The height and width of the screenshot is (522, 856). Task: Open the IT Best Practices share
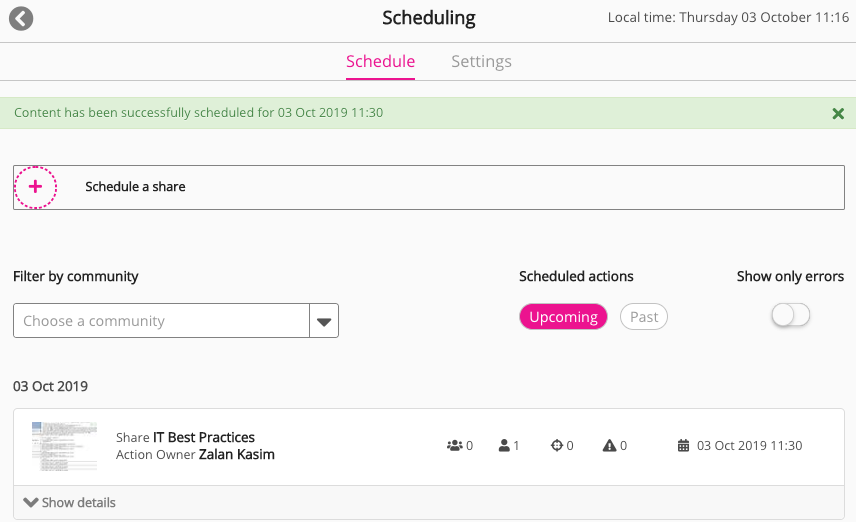(204, 437)
